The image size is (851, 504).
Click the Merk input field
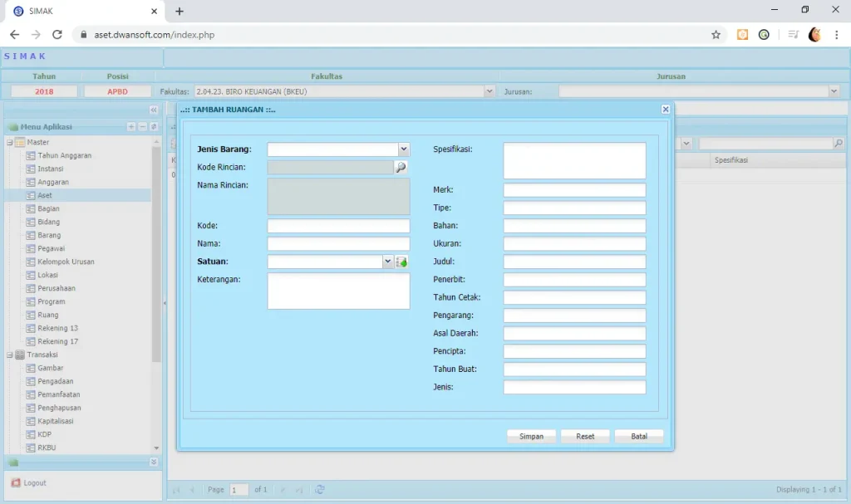click(x=575, y=190)
